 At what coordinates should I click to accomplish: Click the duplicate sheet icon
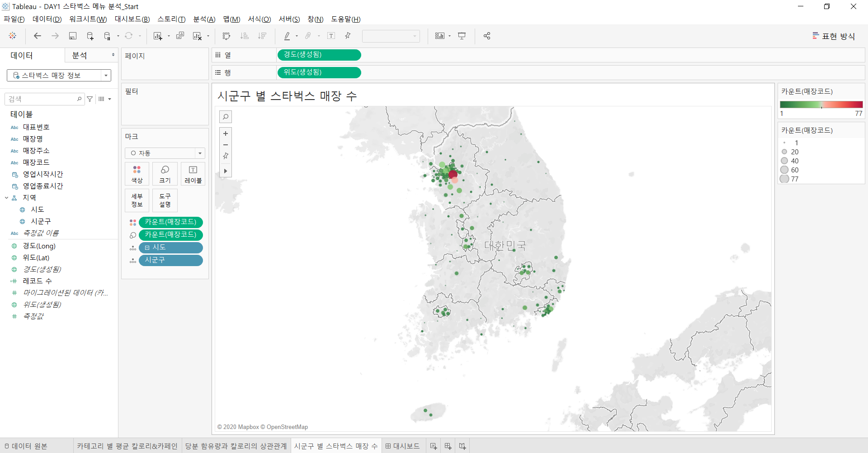coord(180,36)
